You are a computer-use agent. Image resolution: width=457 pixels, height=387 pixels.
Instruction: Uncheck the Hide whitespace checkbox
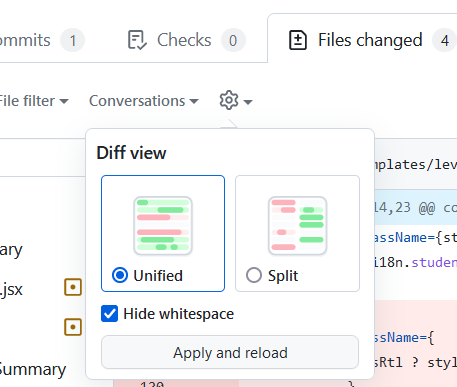click(x=110, y=314)
